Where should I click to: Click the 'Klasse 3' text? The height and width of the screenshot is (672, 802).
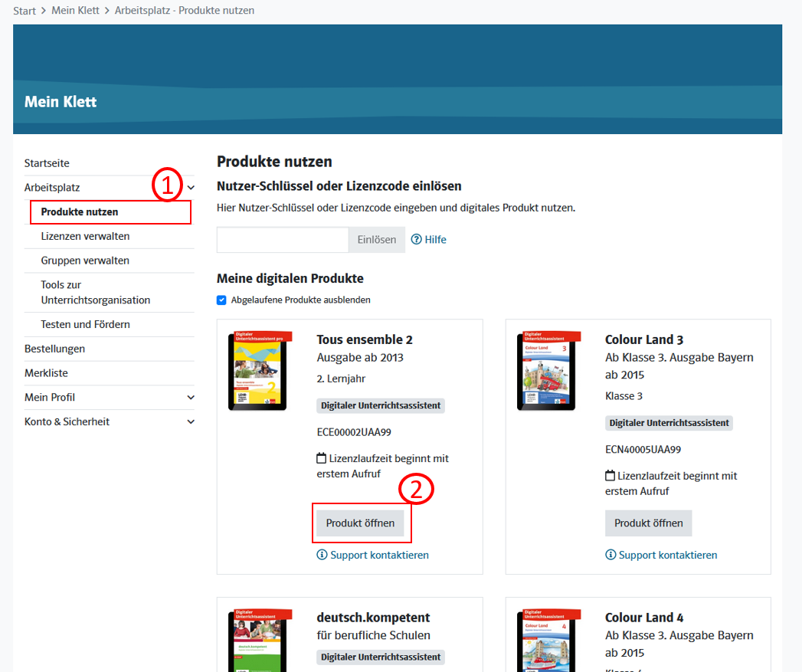(624, 396)
